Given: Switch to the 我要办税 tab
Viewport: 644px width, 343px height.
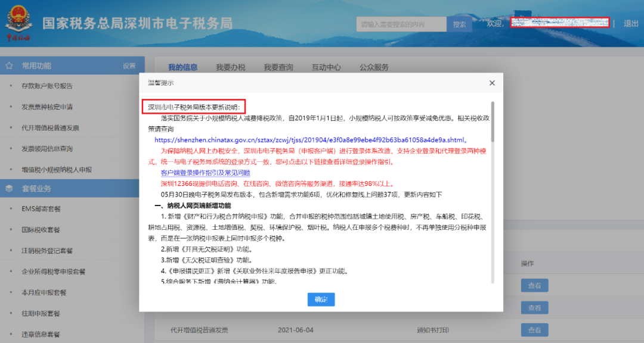Looking at the screenshot, I should 230,67.
